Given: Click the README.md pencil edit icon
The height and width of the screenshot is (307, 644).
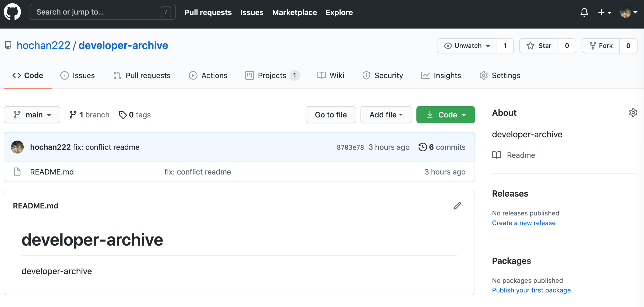Looking at the screenshot, I should (457, 206).
